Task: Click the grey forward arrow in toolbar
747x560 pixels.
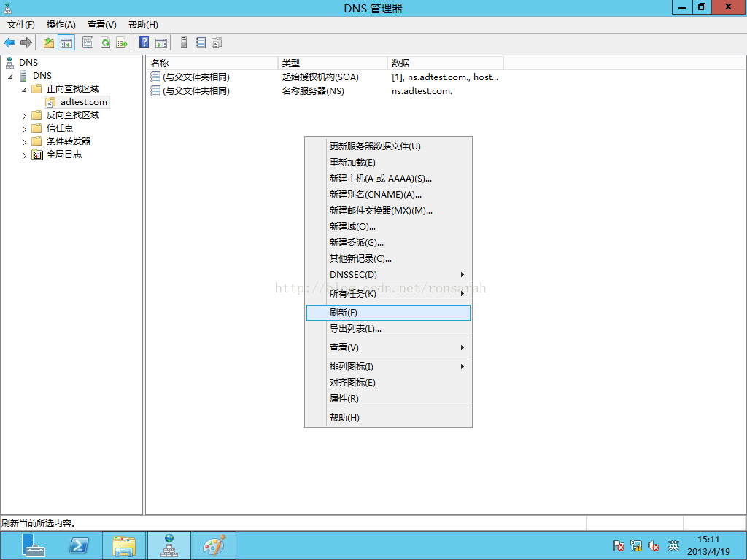Action: pyautogui.click(x=26, y=43)
